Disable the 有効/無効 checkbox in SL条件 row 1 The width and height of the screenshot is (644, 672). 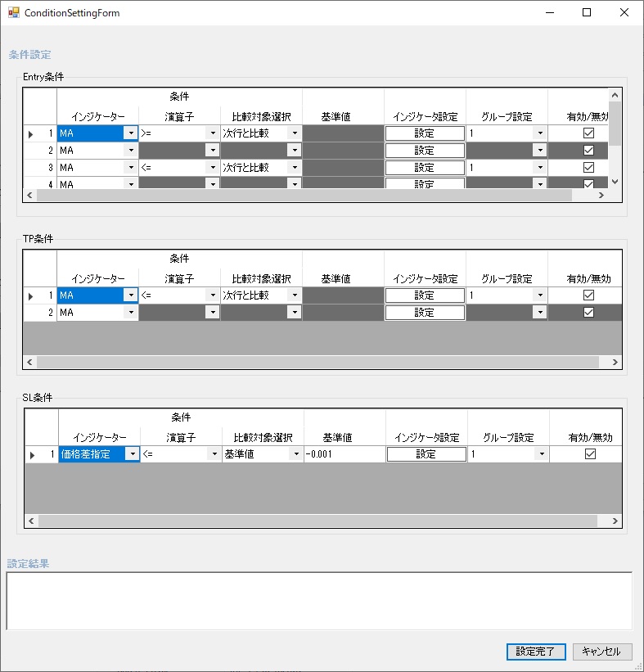point(589,454)
